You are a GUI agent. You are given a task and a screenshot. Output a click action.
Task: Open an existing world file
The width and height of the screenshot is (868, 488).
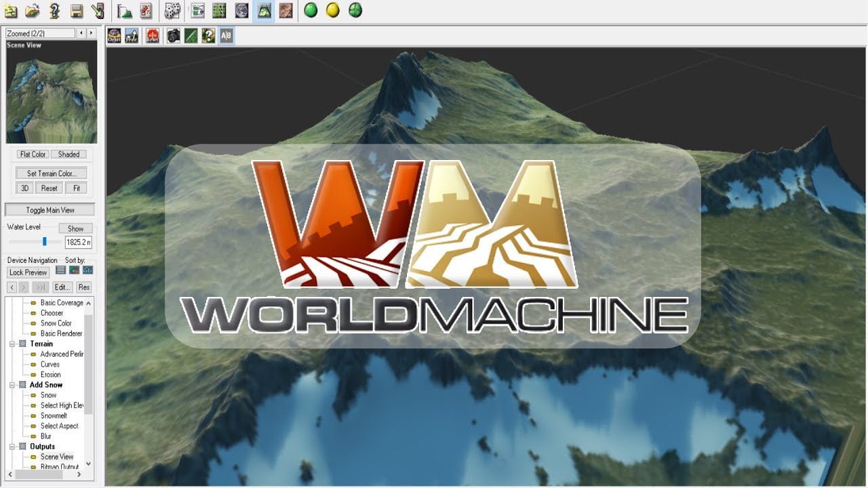32,10
